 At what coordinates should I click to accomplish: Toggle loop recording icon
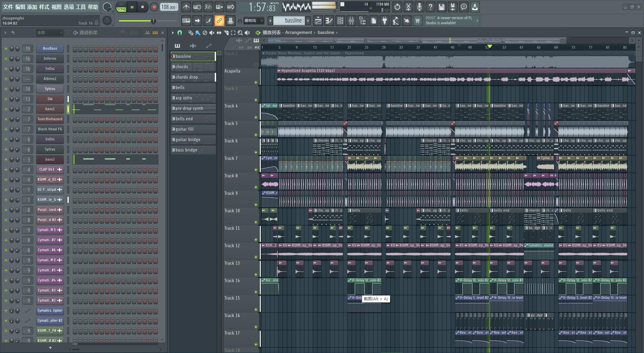point(231,7)
